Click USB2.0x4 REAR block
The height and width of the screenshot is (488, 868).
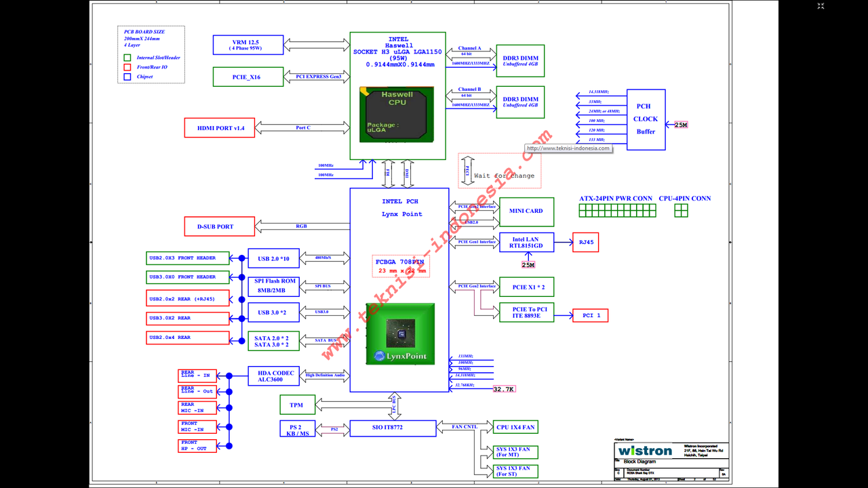click(188, 337)
